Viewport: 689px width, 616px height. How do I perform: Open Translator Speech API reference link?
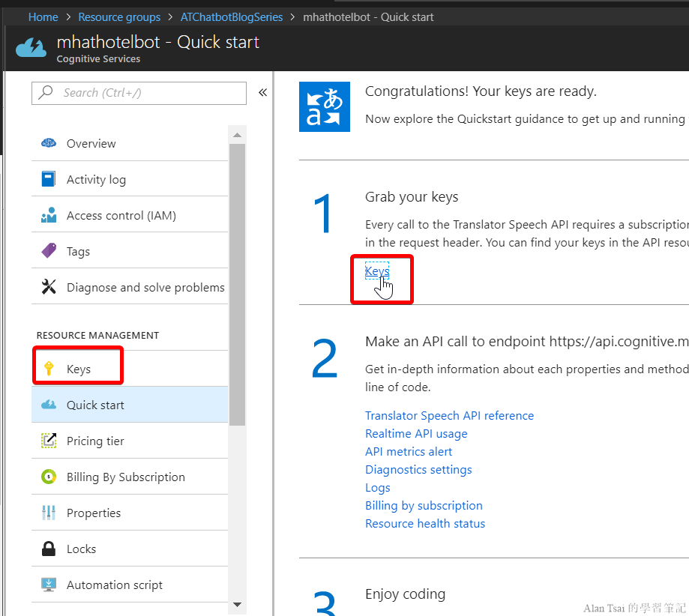[450, 416]
